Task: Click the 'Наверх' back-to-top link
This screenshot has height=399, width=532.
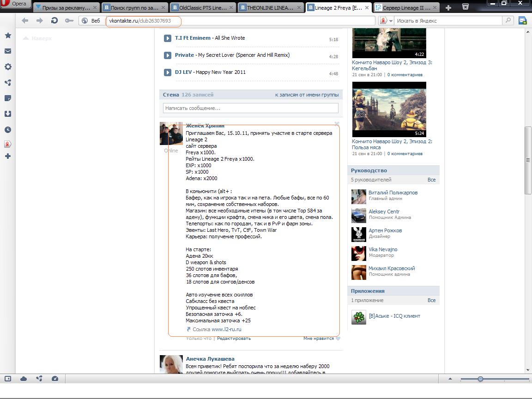Action: click(x=37, y=38)
